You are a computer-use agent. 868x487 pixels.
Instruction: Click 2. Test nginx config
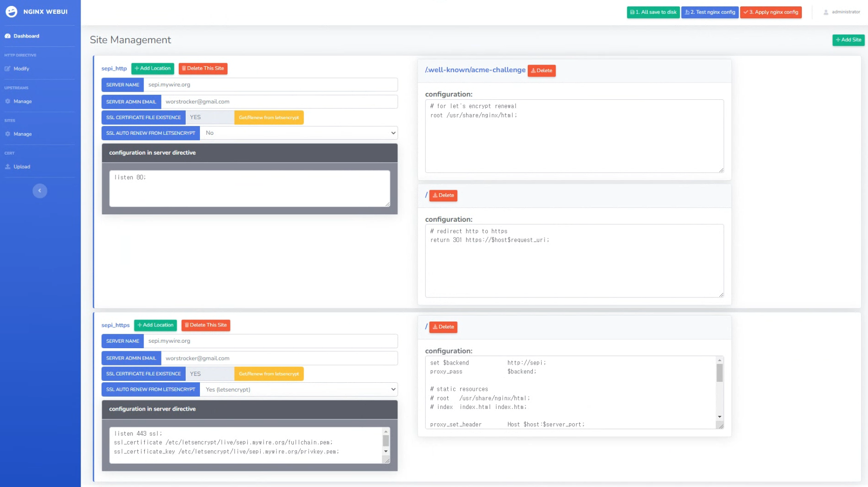pyautogui.click(x=710, y=12)
